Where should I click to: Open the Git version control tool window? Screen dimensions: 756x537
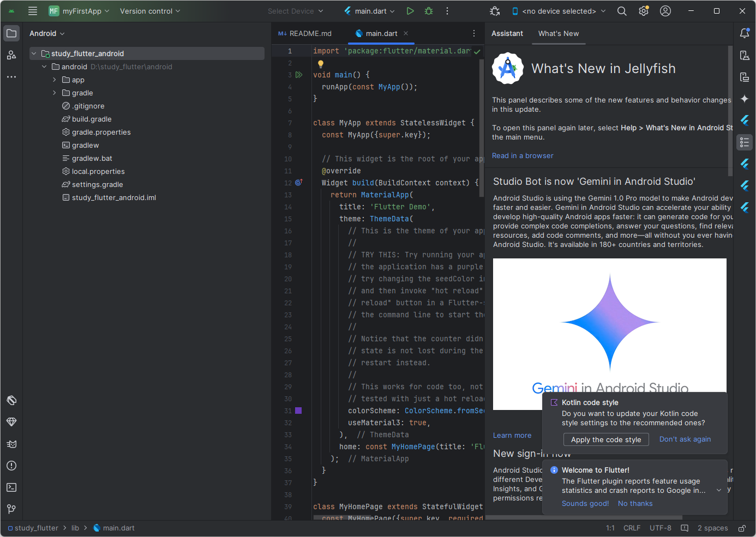pos(11,509)
